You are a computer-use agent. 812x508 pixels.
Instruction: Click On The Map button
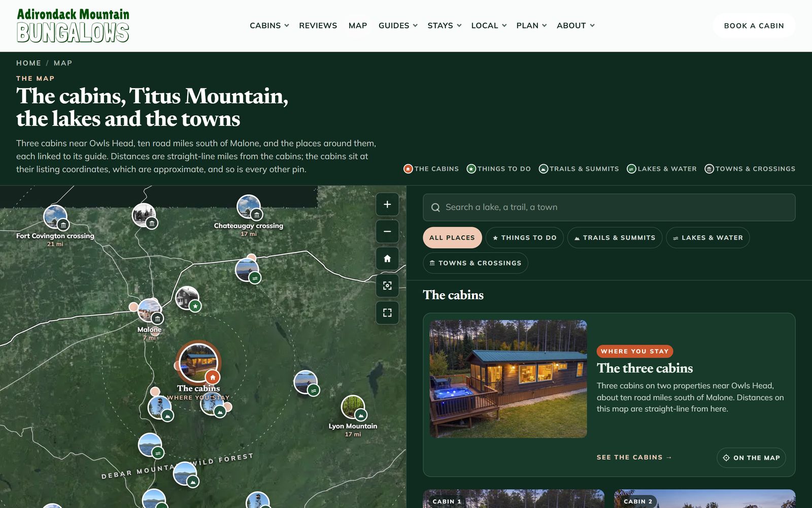coord(751,458)
